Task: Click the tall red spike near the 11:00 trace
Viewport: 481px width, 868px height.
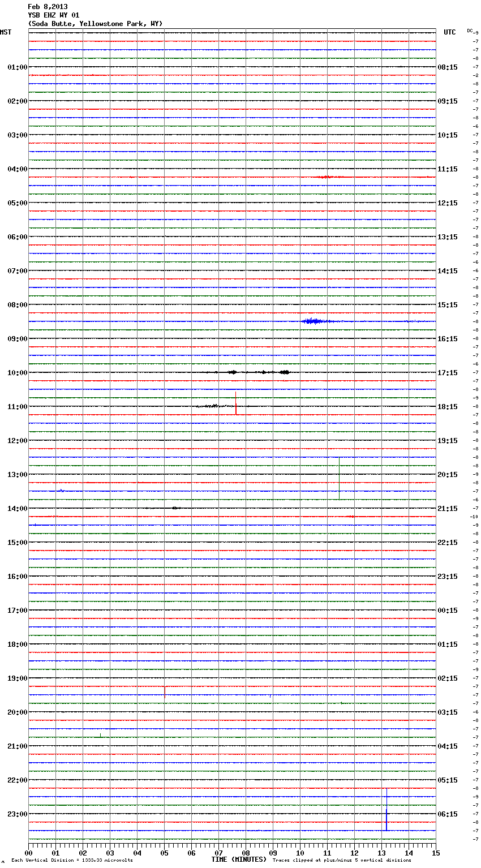Action: [x=236, y=403]
